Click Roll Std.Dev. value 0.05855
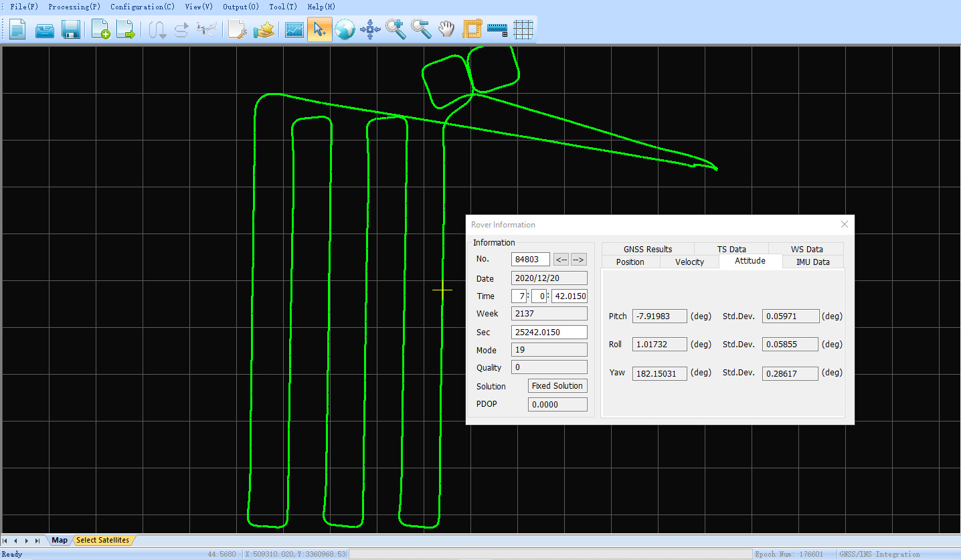Screen dimensions: 961x560 click(x=790, y=345)
